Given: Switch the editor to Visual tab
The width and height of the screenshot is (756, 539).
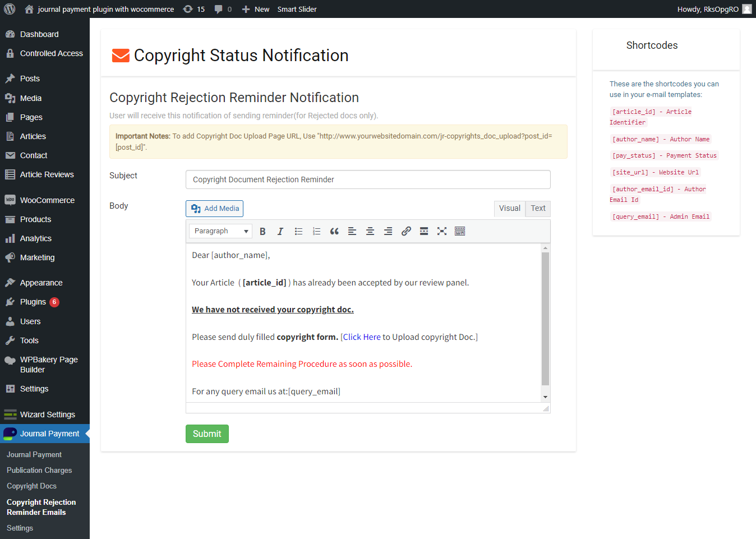Looking at the screenshot, I should pos(509,208).
